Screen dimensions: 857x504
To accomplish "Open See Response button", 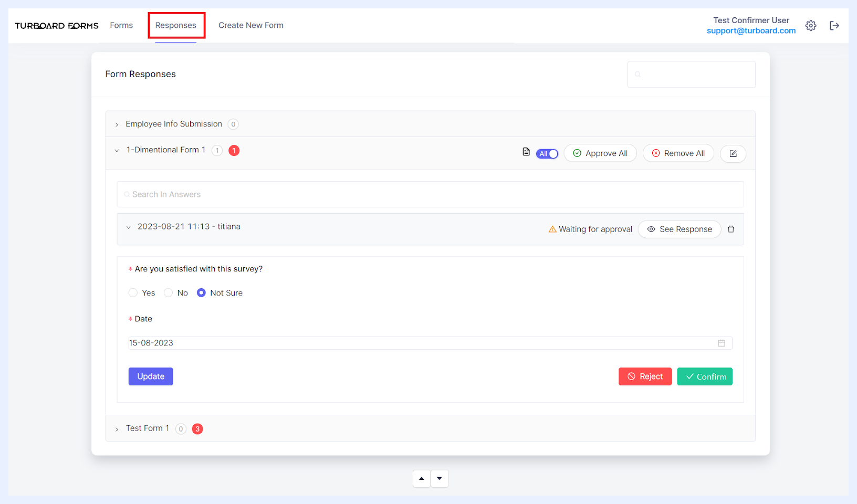I will tap(680, 229).
